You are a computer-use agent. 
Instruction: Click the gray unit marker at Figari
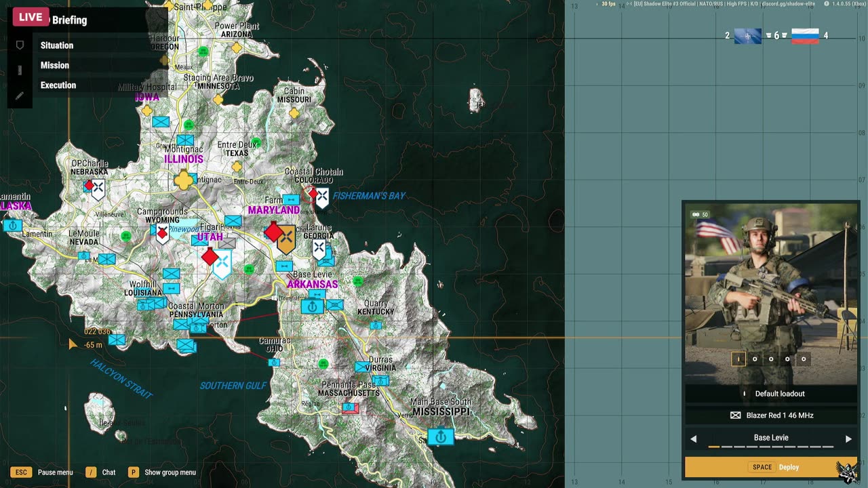(226, 243)
